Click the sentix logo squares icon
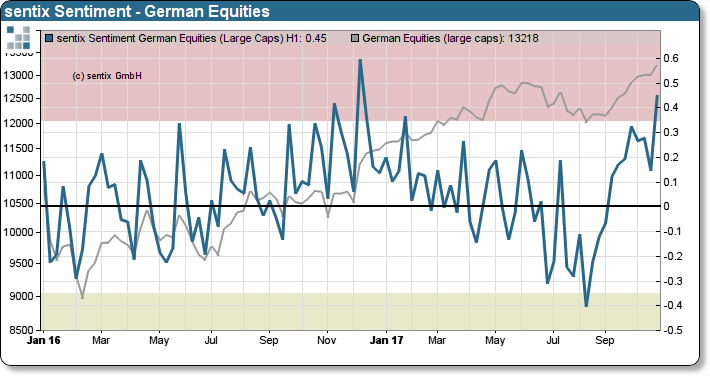Viewport: 710px width, 376px height. tap(19, 38)
